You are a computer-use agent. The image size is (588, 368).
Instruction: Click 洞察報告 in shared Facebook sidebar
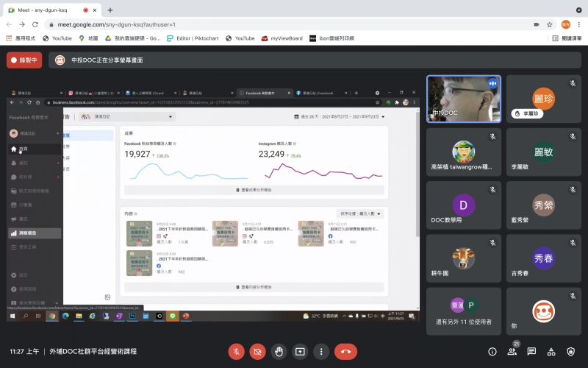click(x=34, y=233)
